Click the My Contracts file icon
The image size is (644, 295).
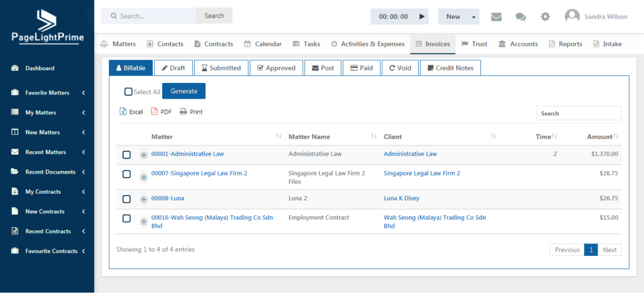(x=15, y=191)
